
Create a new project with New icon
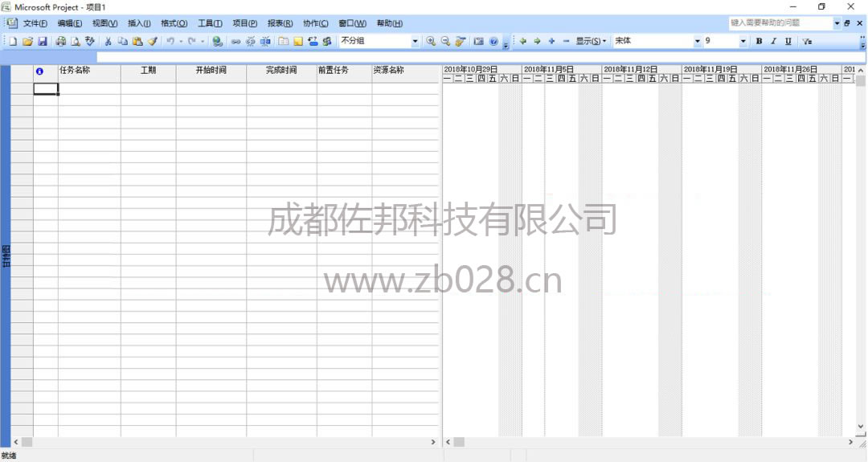[13, 42]
